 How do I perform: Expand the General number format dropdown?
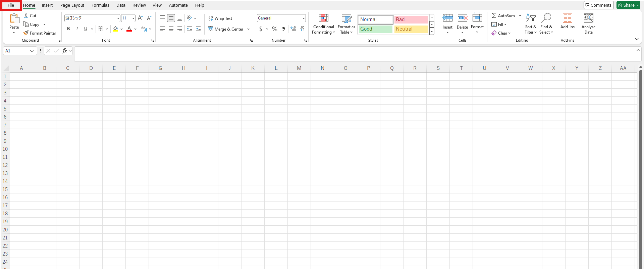coord(304,18)
